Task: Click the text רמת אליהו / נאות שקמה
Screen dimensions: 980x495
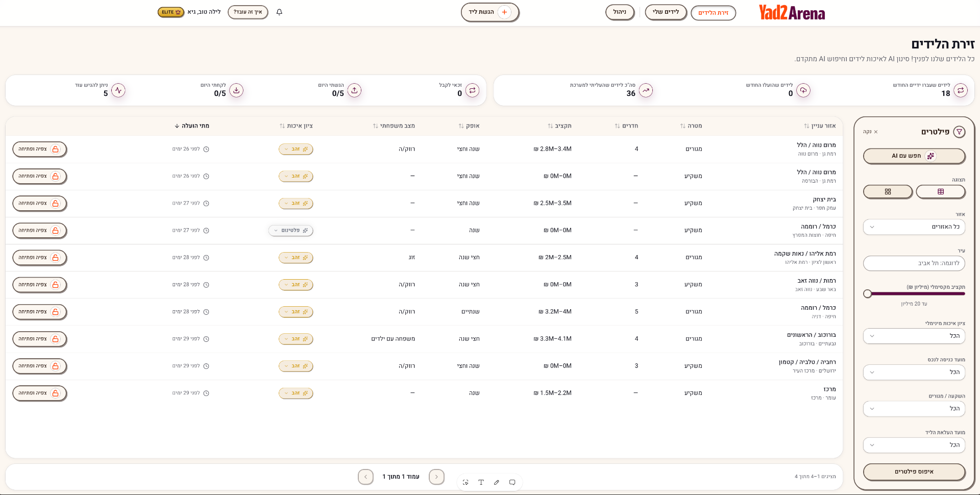Action: coord(805,254)
